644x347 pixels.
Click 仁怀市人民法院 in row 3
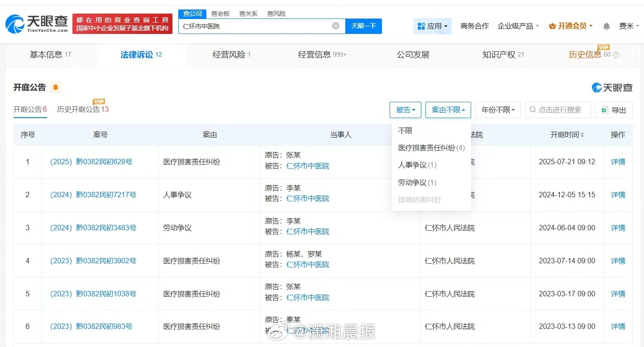point(450,228)
